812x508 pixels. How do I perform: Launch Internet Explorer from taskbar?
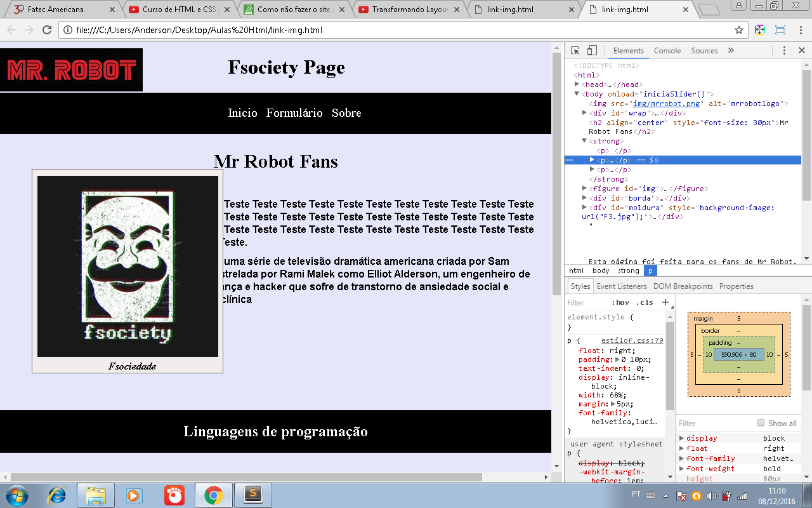point(57,495)
